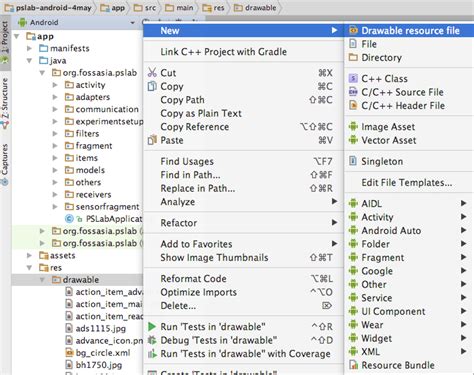Click the res breadcrumb in path bar

(214, 7)
